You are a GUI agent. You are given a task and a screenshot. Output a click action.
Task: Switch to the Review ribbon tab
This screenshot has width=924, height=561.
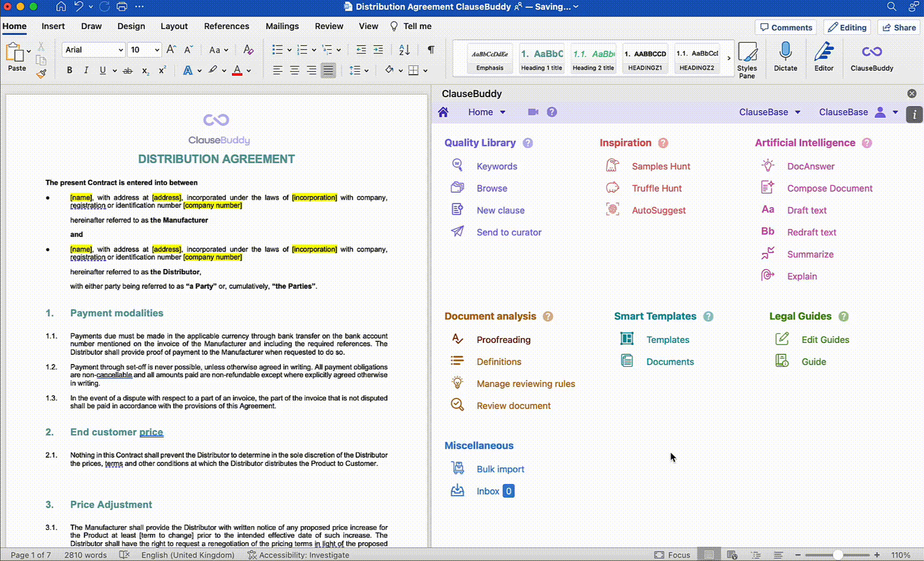click(329, 26)
